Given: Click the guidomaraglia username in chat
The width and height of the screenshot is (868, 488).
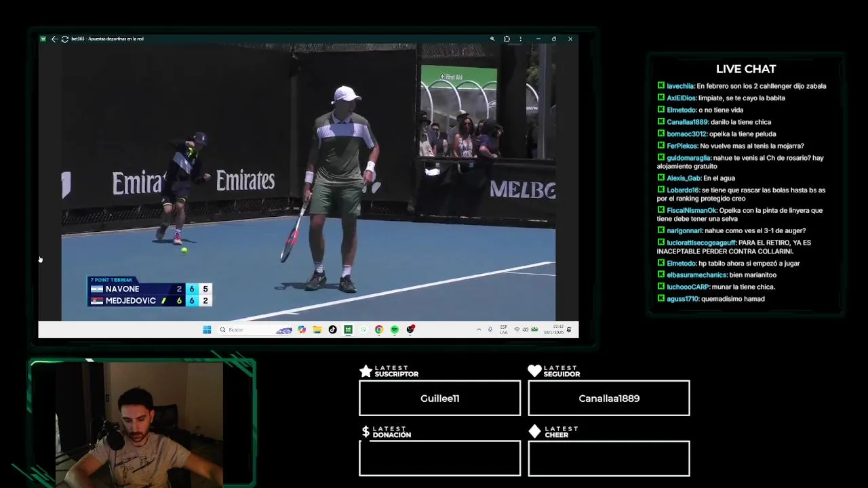Looking at the screenshot, I should point(689,158).
